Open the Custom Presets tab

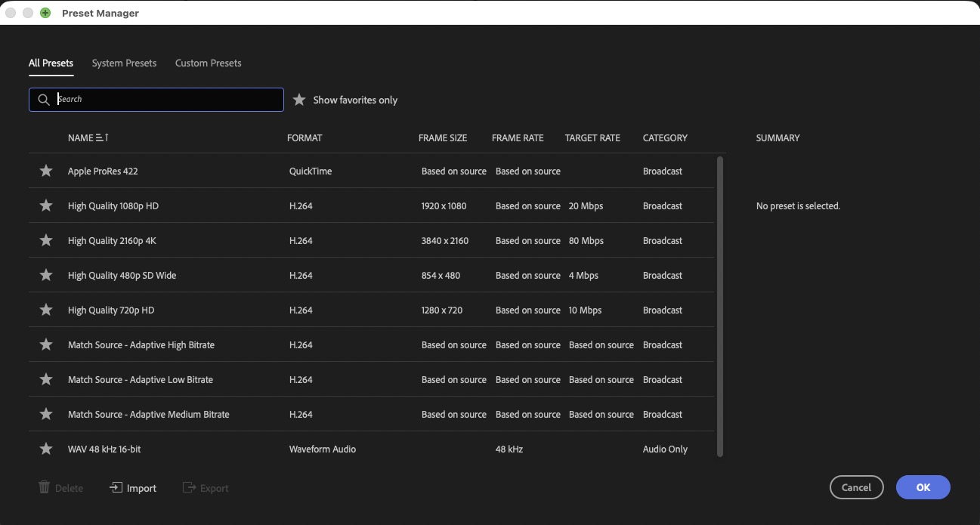click(x=209, y=63)
